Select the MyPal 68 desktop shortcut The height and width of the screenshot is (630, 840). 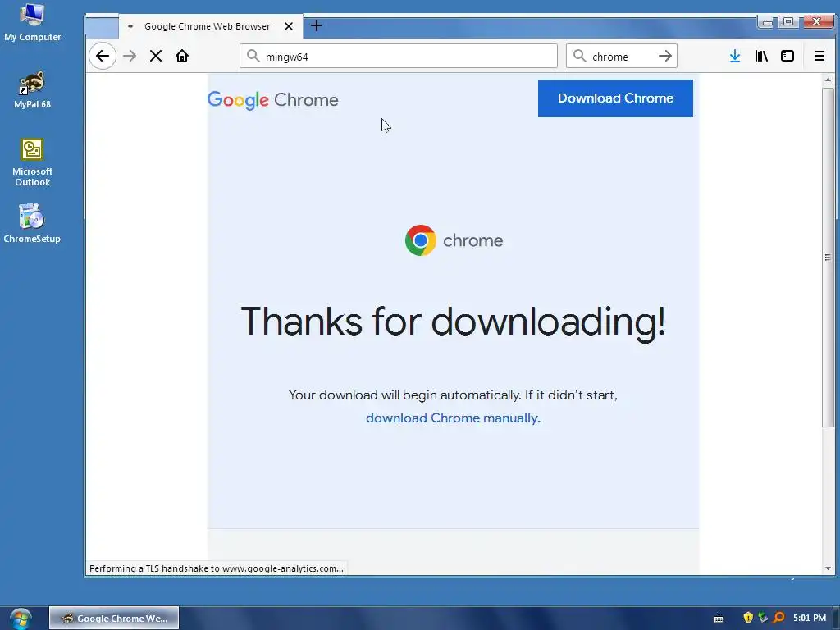(32, 90)
